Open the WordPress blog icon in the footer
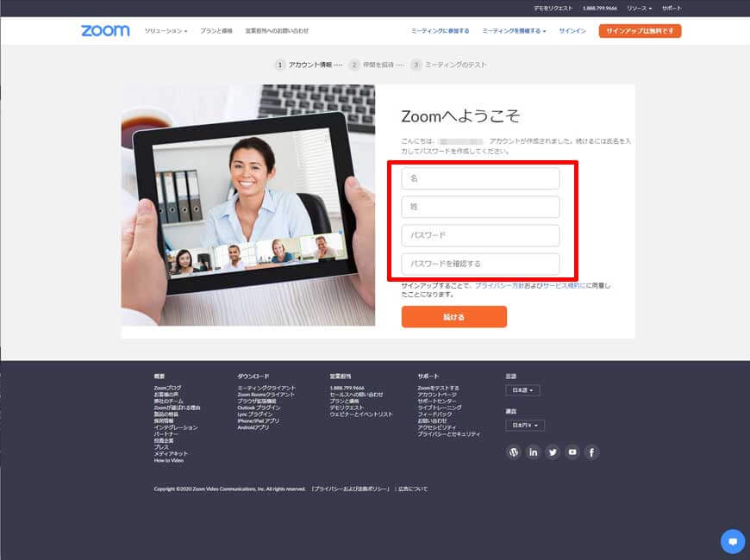 click(513, 452)
